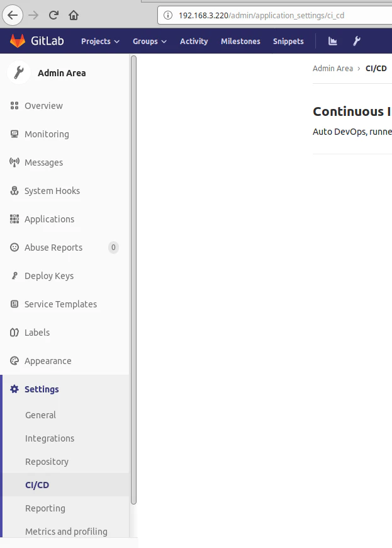Open Reporting settings
The width and height of the screenshot is (392, 548).
tap(45, 508)
